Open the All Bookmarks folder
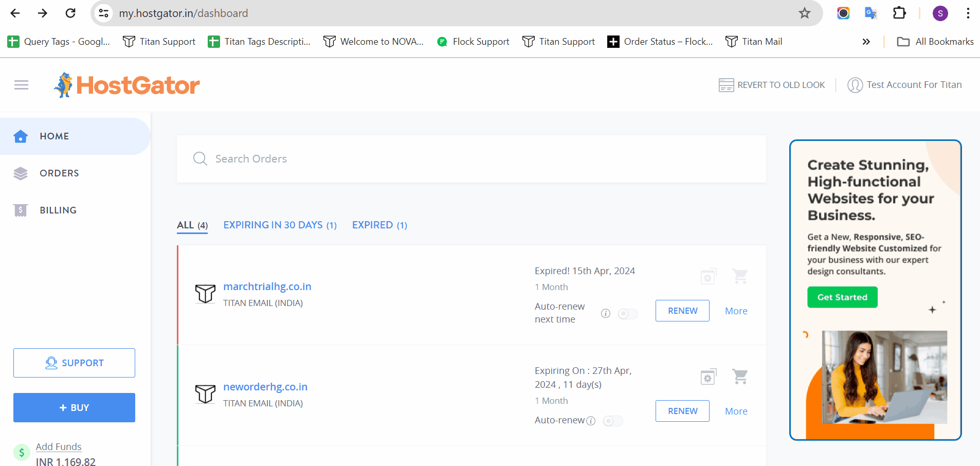The height and width of the screenshot is (466, 980). (935, 42)
